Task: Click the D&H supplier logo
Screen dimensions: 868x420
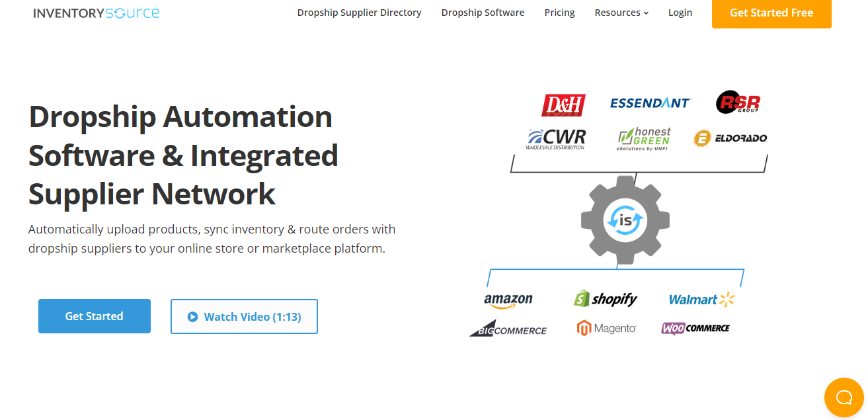Action: (563, 105)
